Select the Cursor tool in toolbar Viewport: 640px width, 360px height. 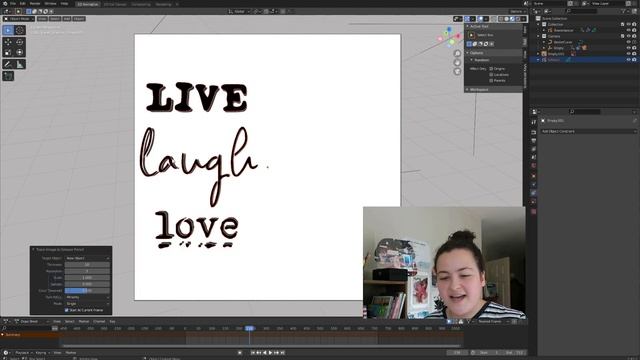coord(20,30)
